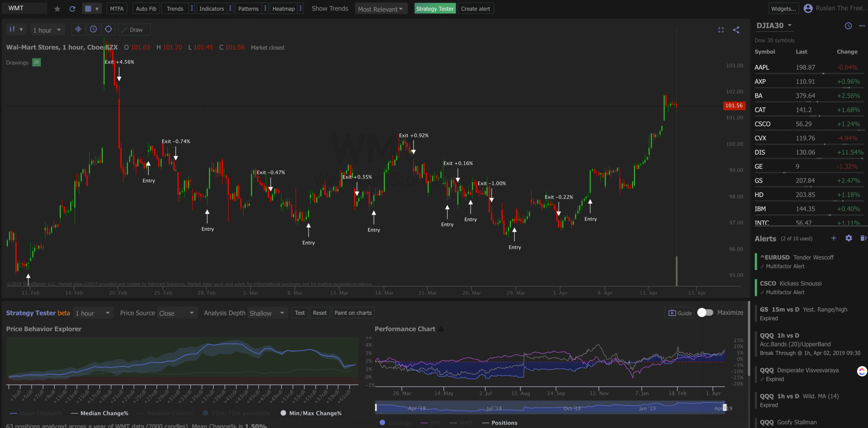Open alerts settings gear icon
This screenshot has height=428, width=868.
click(x=848, y=238)
